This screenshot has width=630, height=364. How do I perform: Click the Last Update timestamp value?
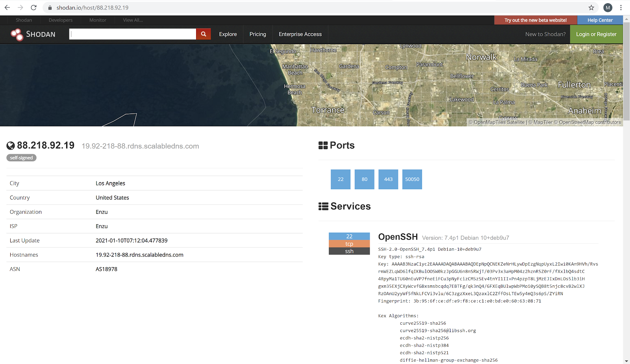132,240
